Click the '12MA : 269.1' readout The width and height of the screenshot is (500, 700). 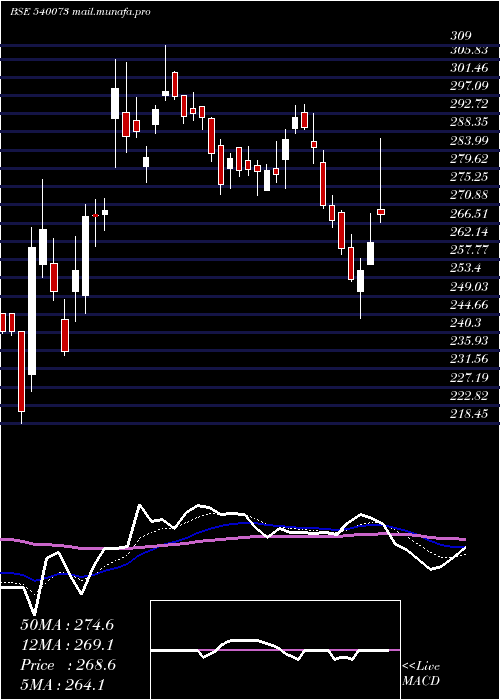click(67, 645)
